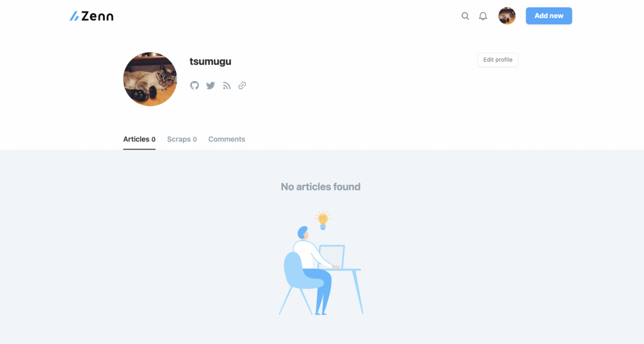Click the tsumugu username heading
This screenshot has height=344, width=644.
(210, 61)
